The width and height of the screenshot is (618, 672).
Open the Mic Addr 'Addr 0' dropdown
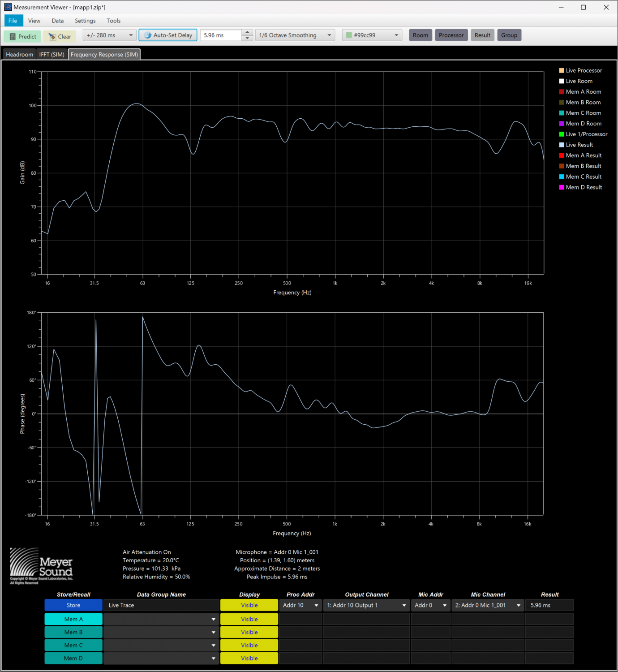(x=430, y=605)
